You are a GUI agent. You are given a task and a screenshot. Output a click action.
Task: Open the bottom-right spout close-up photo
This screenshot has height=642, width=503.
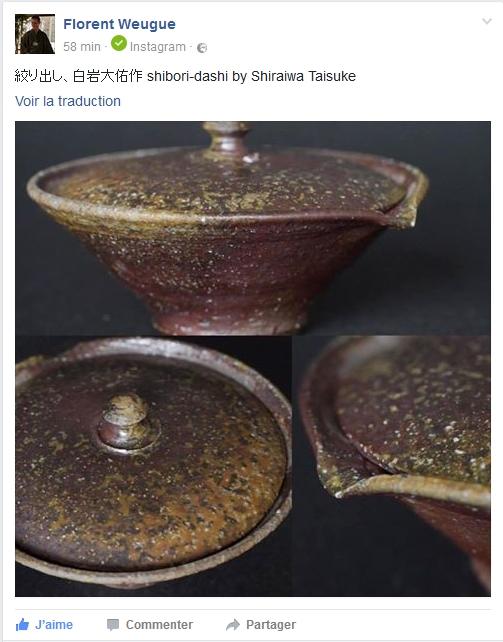[x=392, y=466]
